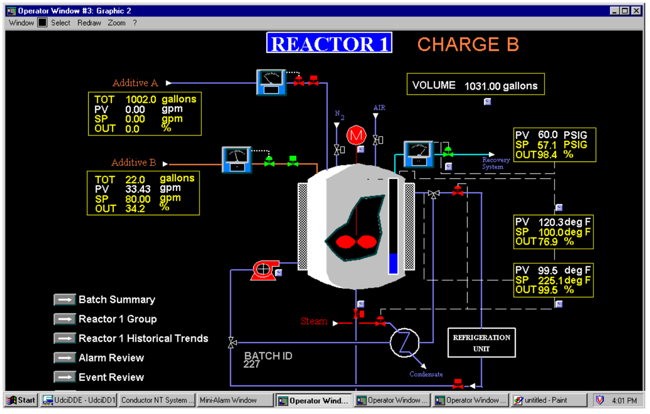Click the small tag icon beside the pump
The height and width of the screenshot is (414, 650).
(x=279, y=273)
